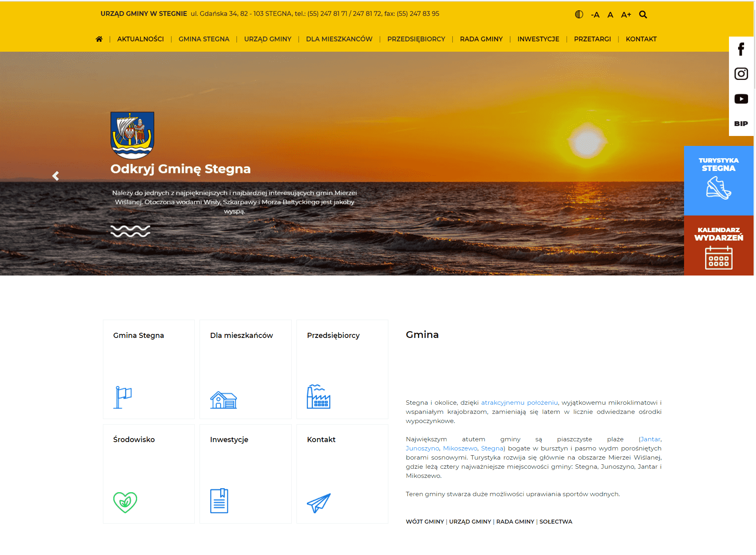Click the home icon in the navigation
Viewport: 756px width, 555px height.
pos(99,39)
